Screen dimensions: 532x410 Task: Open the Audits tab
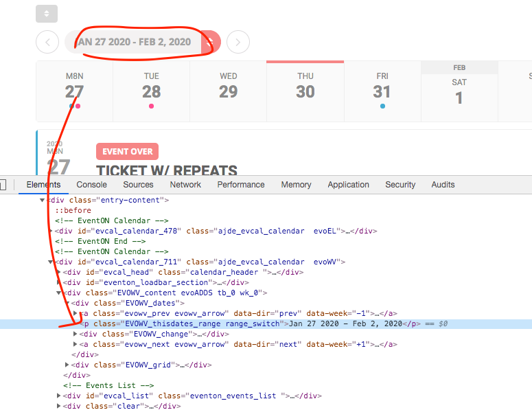click(x=443, y=185)
